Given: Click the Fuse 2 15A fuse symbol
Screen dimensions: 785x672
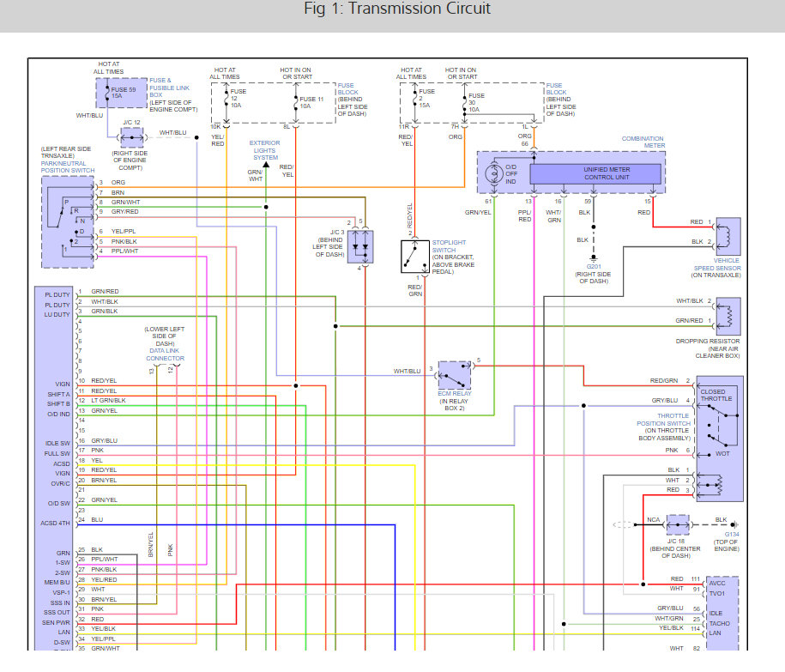Looking at the screenshot, I should (415, 99).
